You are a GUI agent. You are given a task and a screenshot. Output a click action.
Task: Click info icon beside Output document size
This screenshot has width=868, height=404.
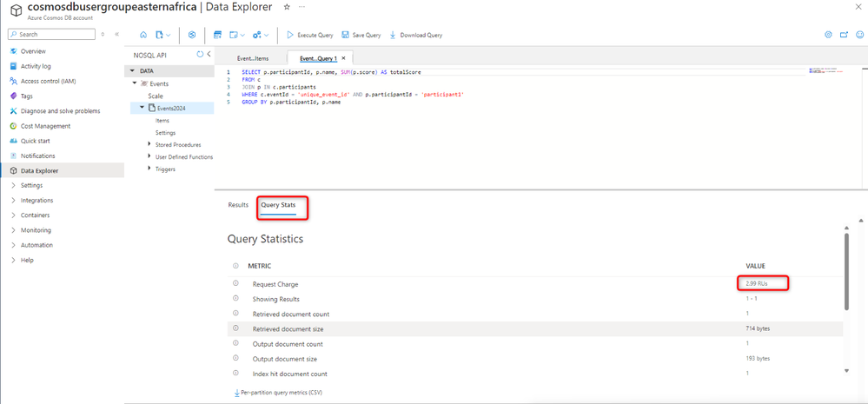point(235,358)
